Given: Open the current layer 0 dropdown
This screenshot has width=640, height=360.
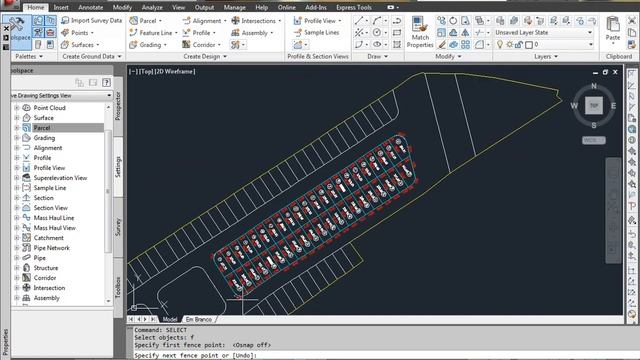Looking at the screenshot, I should tap(590, 44).
